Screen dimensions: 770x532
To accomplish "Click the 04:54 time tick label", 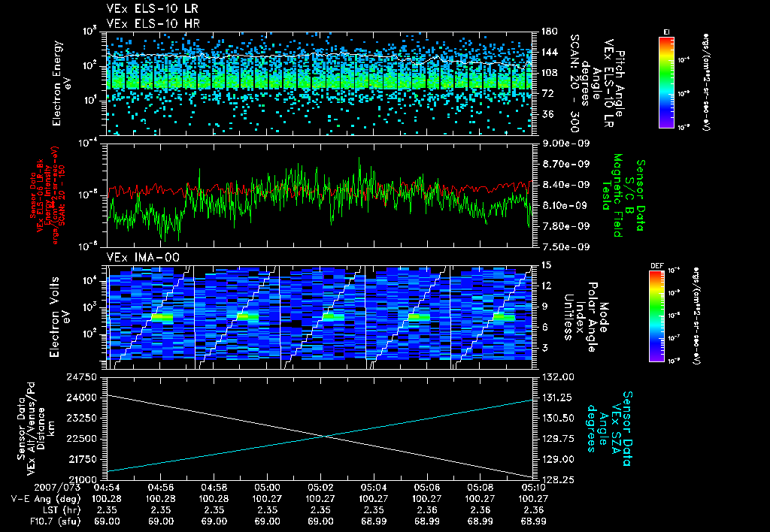I will [107, 488].
